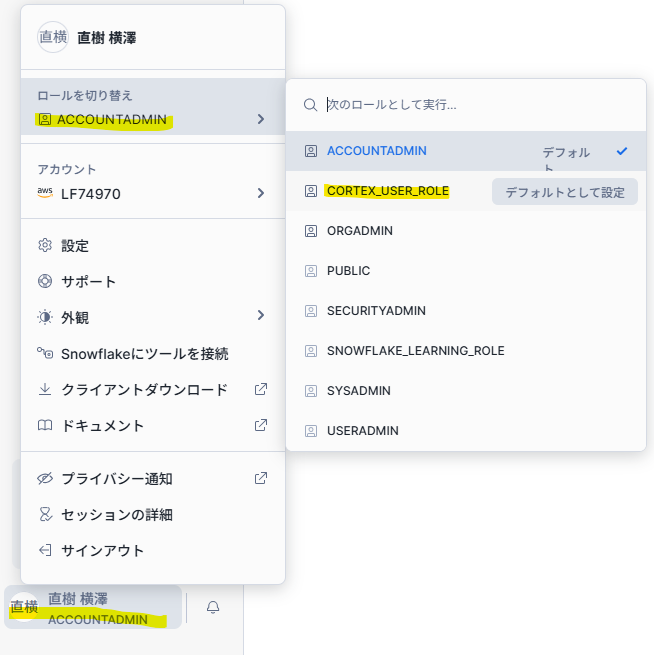This screenshot has height=655, width=654.
Task: Click the role icon next to ACCOUNTADMIN in the role switcher
Action: pyautogui.click(x=45, y=119)
